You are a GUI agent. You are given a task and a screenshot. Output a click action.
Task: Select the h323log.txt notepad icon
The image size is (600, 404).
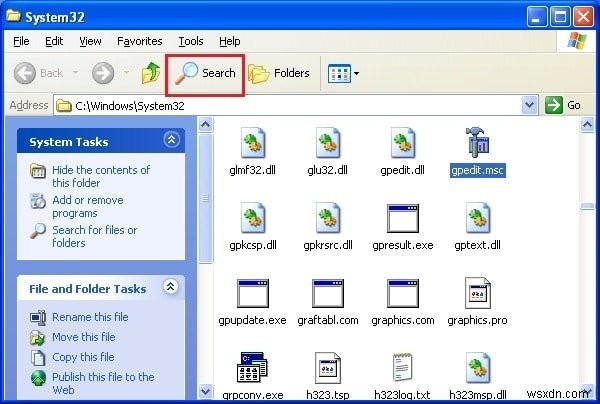click(403, 368)
